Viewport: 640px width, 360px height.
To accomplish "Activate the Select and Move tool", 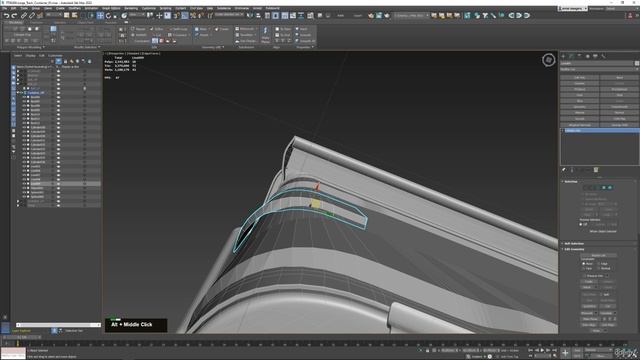I will pos(100,16).
